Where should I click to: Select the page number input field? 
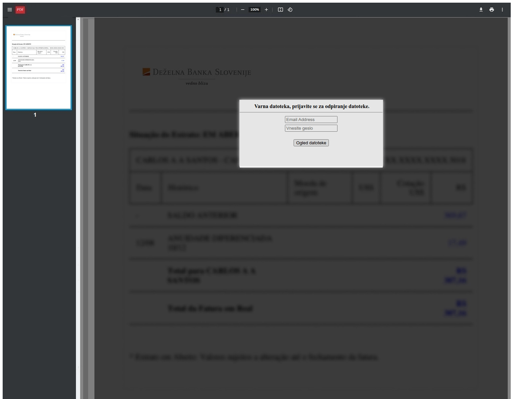220,10
